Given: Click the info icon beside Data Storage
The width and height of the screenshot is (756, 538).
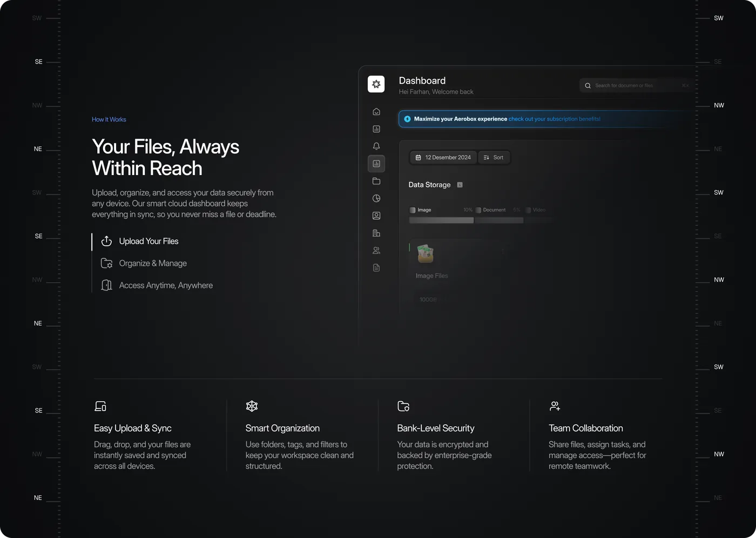Looking at the screenshot, I should click(460, 185).
